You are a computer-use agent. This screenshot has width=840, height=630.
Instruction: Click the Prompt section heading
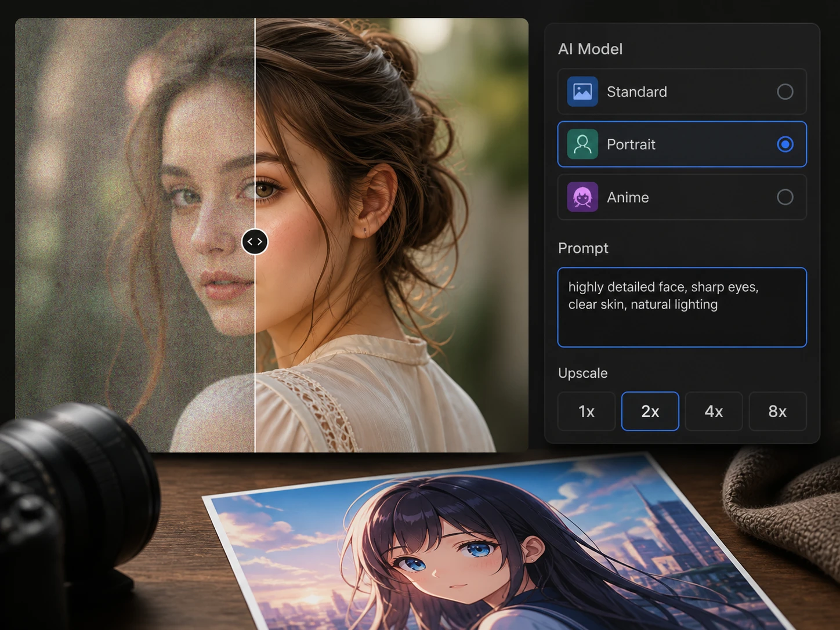coord(583,248)
